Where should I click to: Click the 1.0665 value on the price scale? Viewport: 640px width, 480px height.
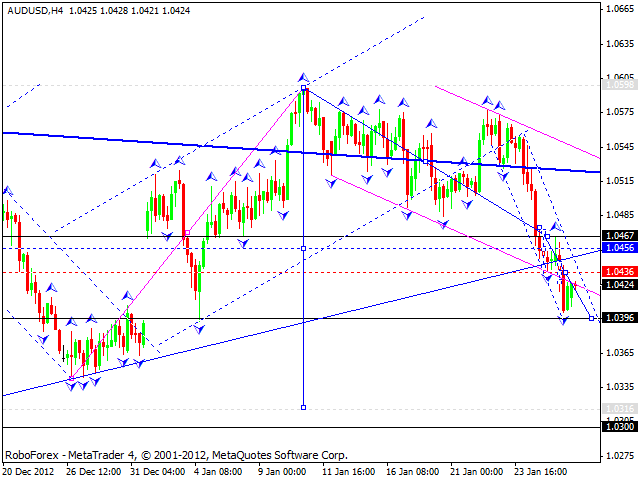621,9
